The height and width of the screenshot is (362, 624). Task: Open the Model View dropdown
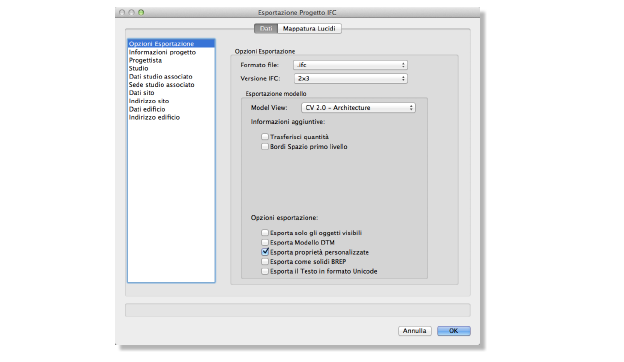pos(358,108)
